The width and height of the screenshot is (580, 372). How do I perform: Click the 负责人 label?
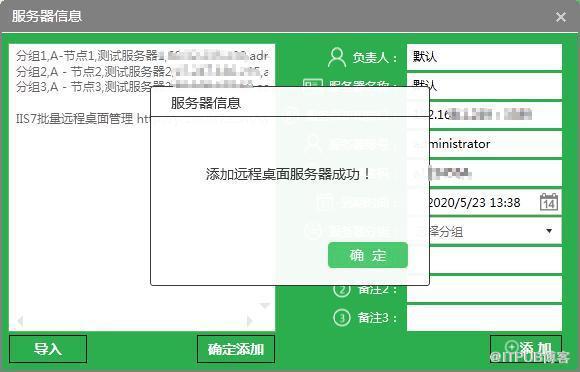pos(374,58)
